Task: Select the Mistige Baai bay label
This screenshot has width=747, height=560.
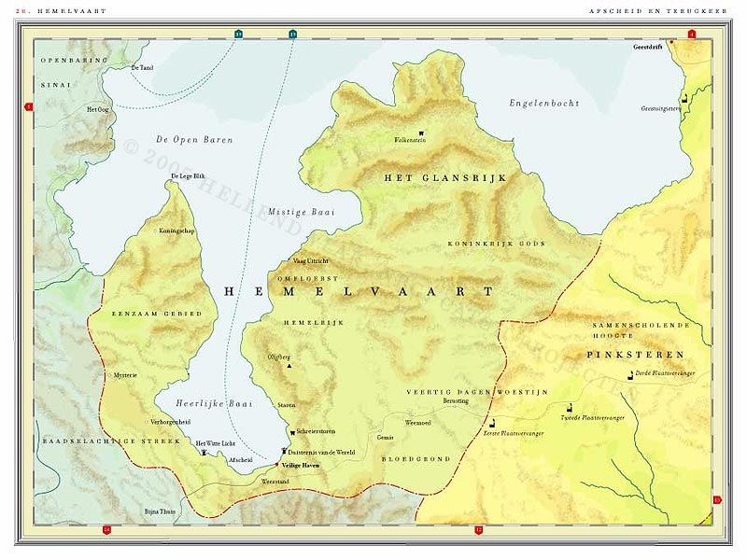Action: (295, 212)
